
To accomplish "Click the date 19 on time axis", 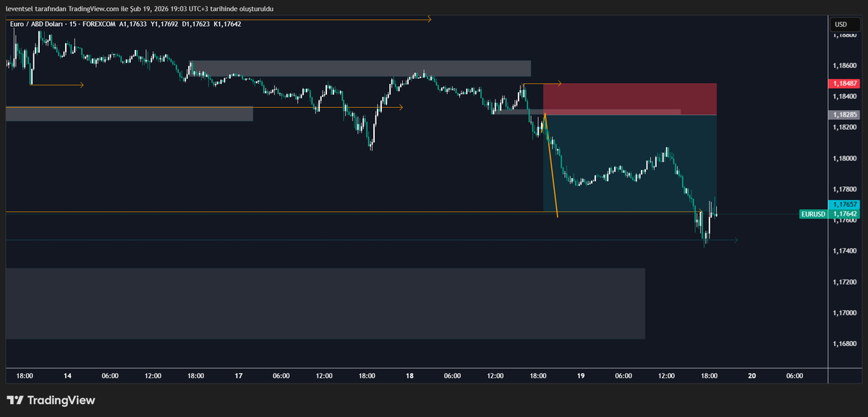I will pyautogui.click(x=581, y=376).
